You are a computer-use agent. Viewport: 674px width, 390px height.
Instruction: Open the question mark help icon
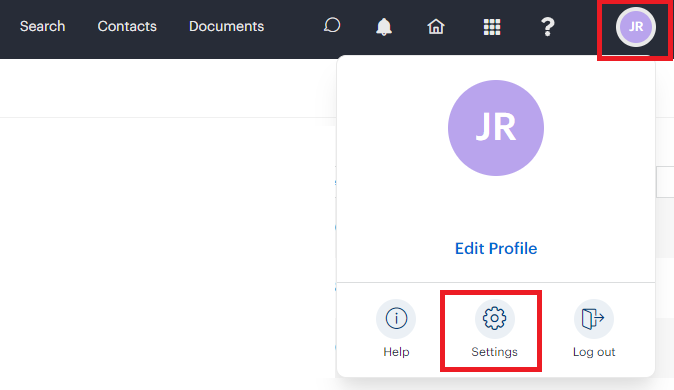tap(547, 27)
